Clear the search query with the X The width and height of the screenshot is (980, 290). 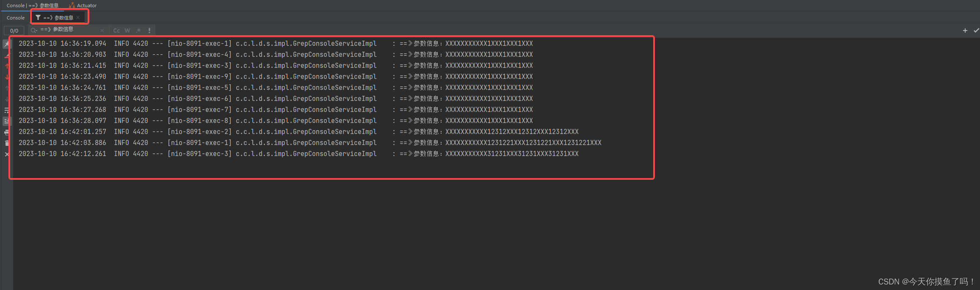click(x=102, y=30)
